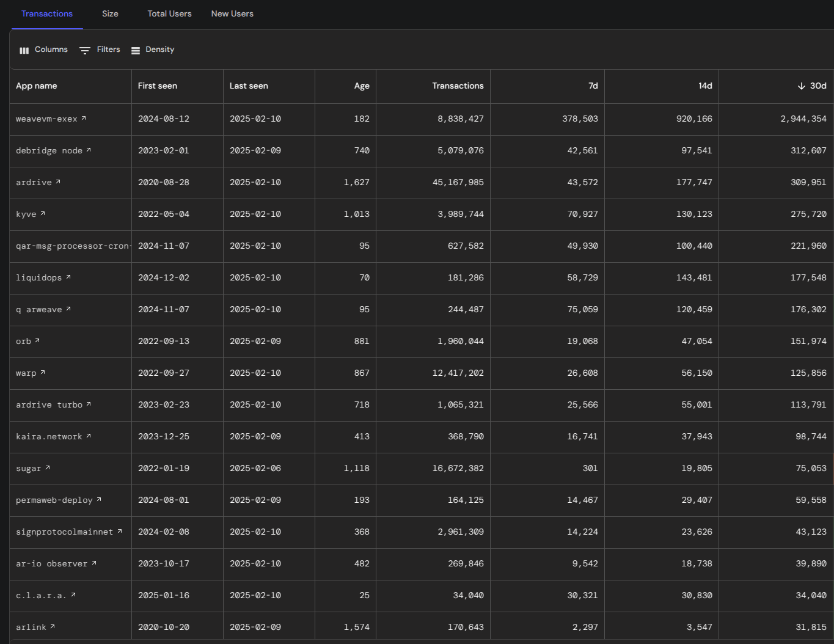834x644 pixels.
Task: Open external link icon next to kaira.network
Action: point(89,436)
